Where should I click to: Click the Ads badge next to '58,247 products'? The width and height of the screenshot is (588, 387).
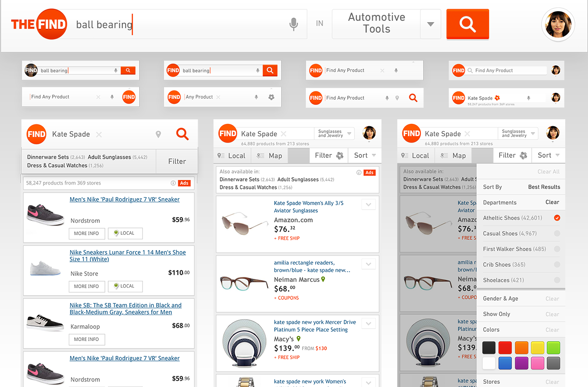point(184,183)
